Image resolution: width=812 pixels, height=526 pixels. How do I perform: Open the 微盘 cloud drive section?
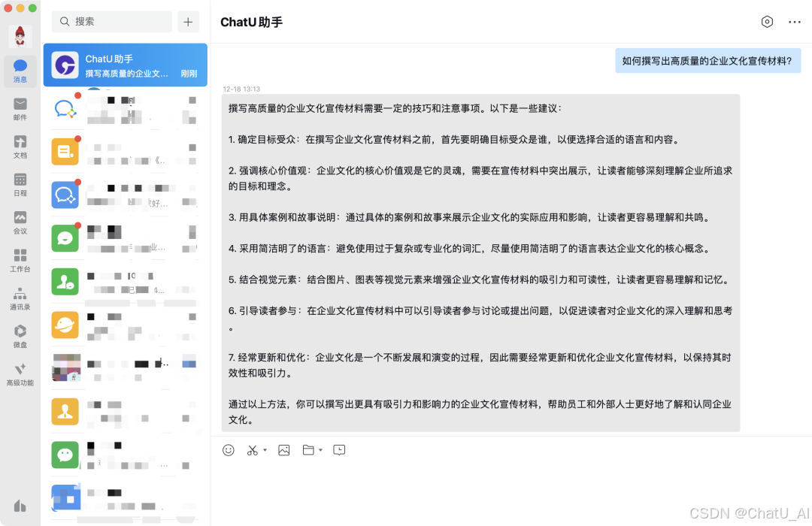tap(20, 337)
